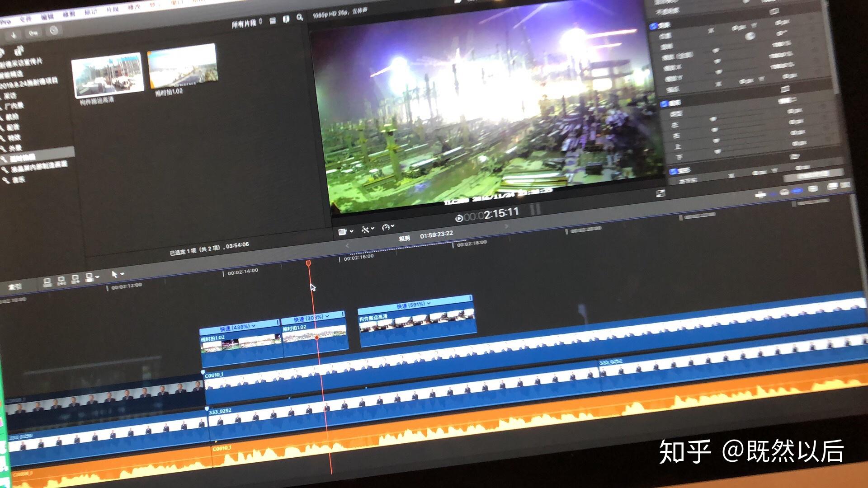
Task: Select the 构件搬运高清 clip thumbnail in browser
Action: tap(107, 74)
